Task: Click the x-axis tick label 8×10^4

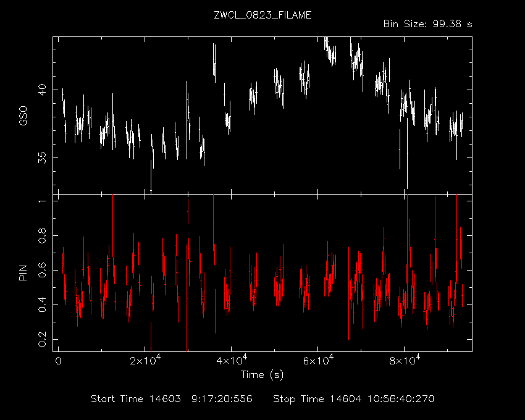Action: (404, 360)
